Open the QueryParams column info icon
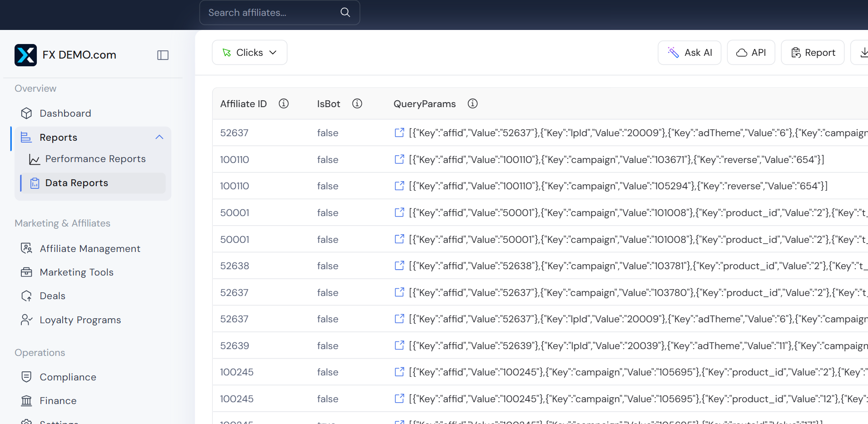Screen dimensions: 868x424 [x=472, y=104]
